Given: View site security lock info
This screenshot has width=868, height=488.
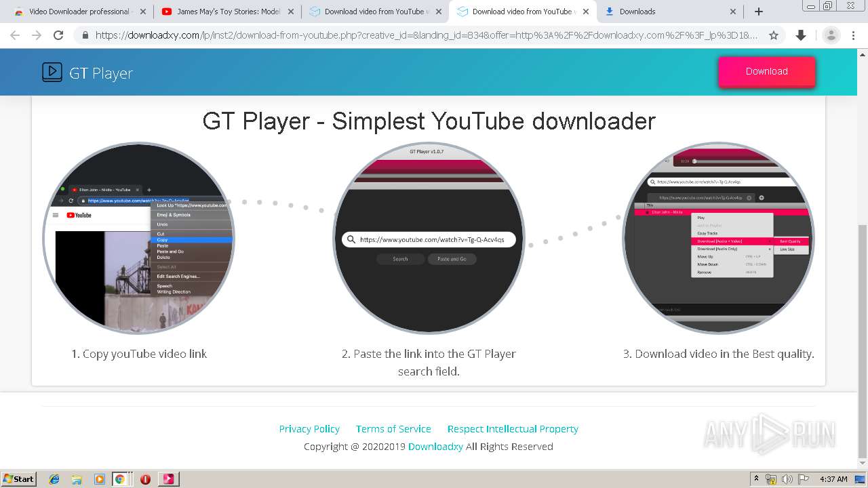Looking at the screenshot, I should coord(85,35).
